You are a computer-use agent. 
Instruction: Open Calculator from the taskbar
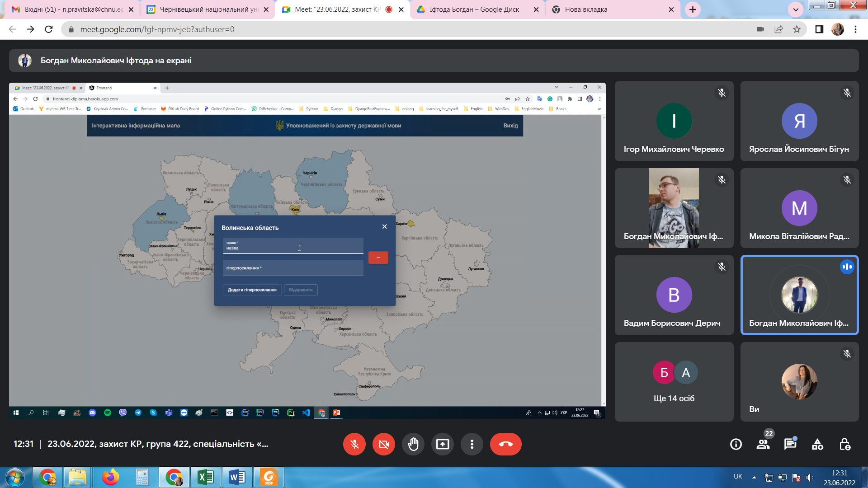point(142,477)
